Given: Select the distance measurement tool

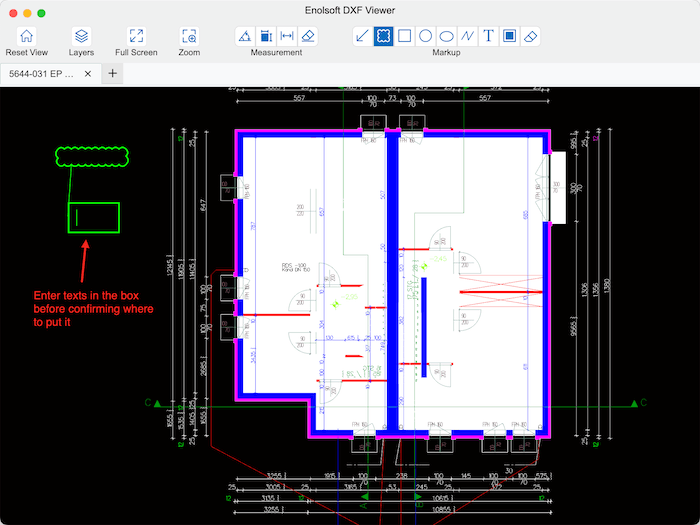Looking at the screenshot, I should point(287,36).
